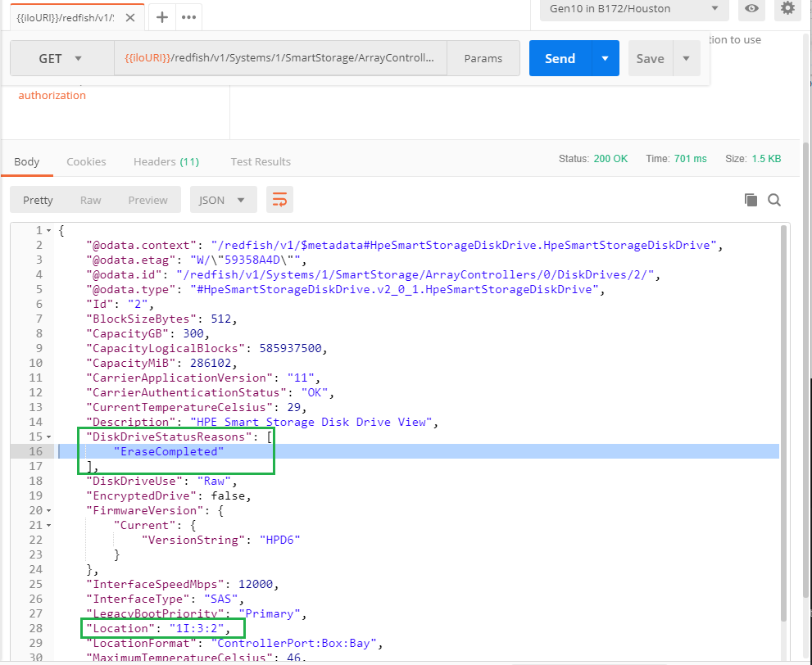Search the response with magnifier icon

pos(774,200)
